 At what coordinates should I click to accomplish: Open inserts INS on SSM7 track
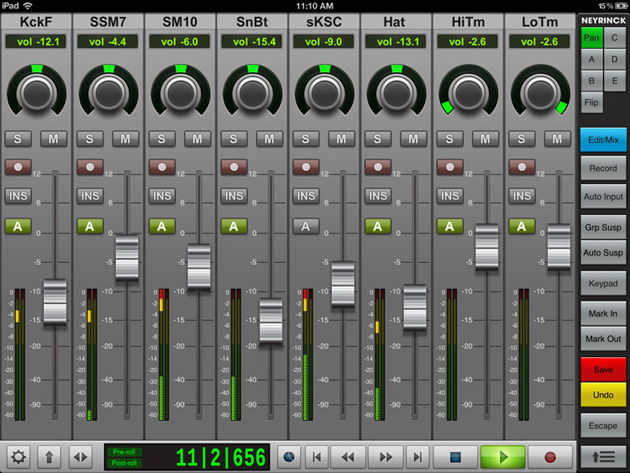[x=90, y=196]
